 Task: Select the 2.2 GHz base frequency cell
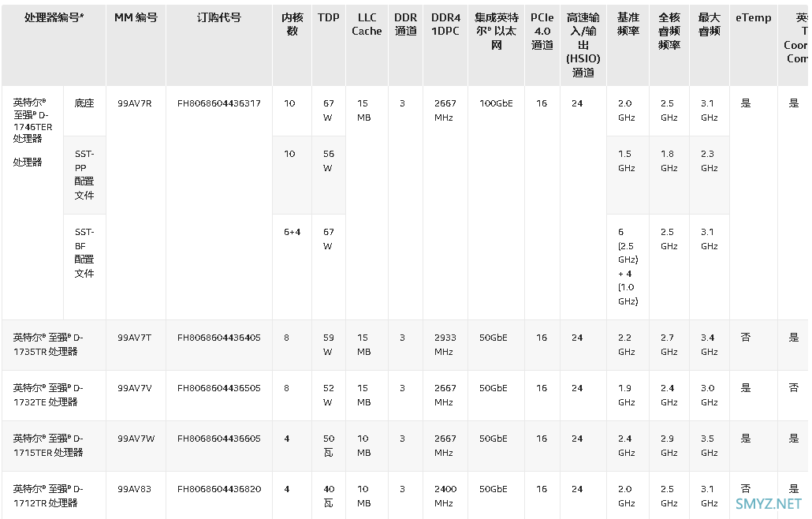tap(626, 344)
